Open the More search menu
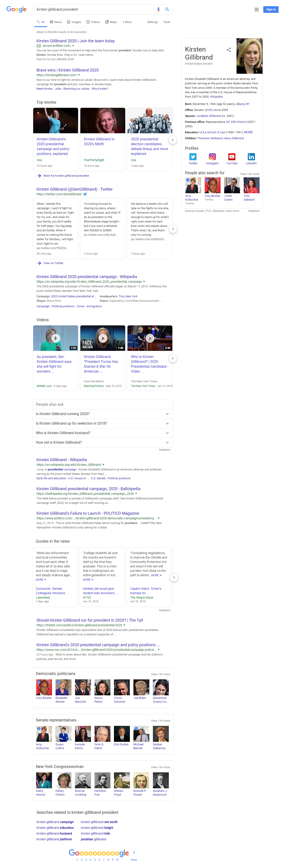Image resolution: width=281 pixels, height=868 pixels. [127, 22]
